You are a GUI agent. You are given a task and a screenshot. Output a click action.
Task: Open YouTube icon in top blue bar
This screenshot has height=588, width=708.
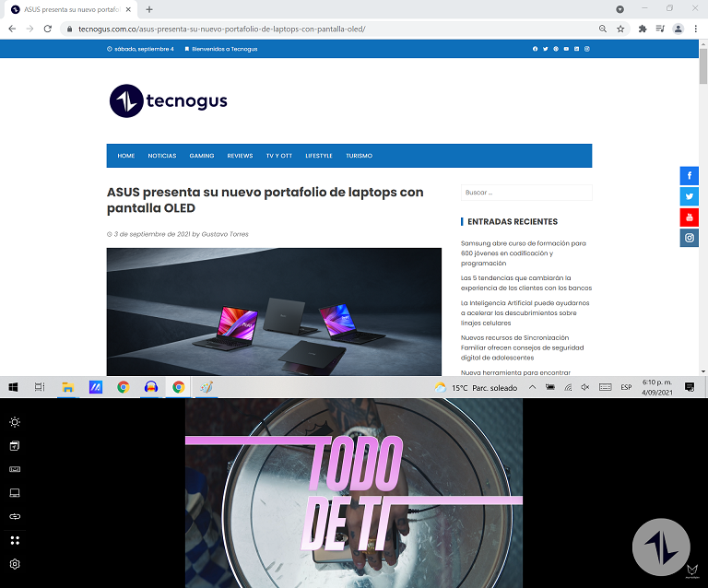click(566, 49)
